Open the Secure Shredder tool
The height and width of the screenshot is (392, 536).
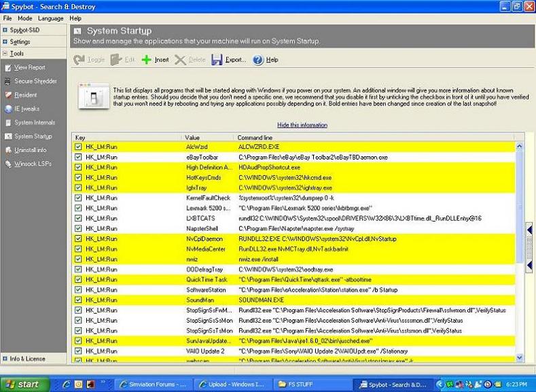(x=35, y=81)
